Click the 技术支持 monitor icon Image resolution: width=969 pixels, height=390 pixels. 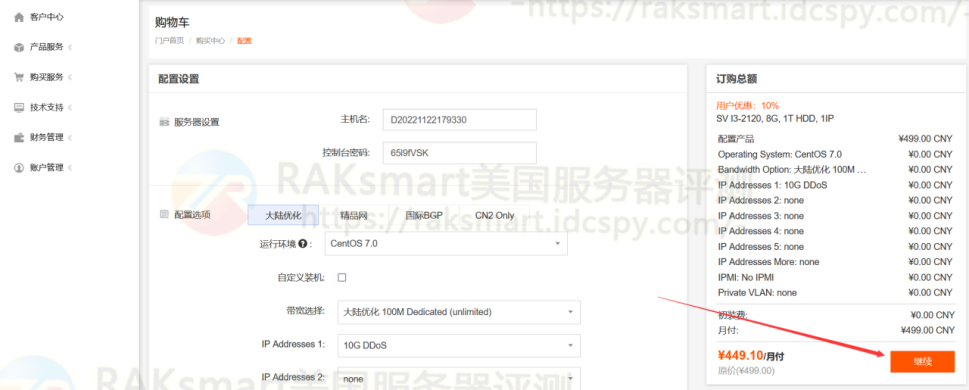pos(19,108)
